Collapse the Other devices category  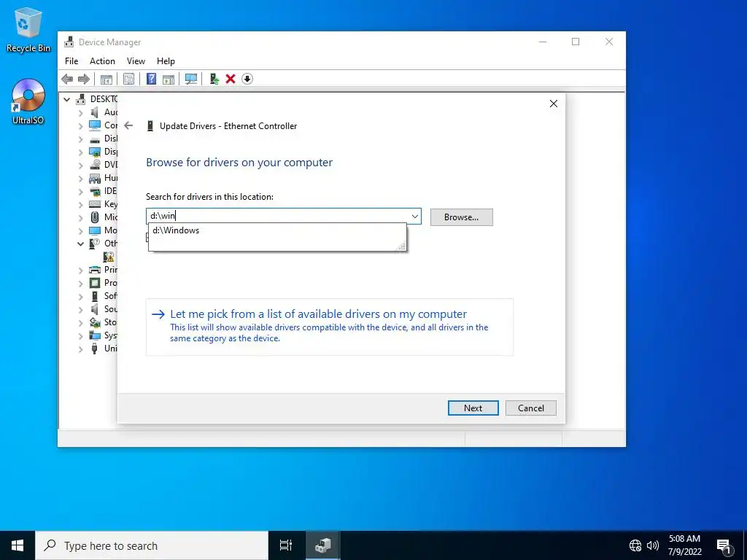80,244
